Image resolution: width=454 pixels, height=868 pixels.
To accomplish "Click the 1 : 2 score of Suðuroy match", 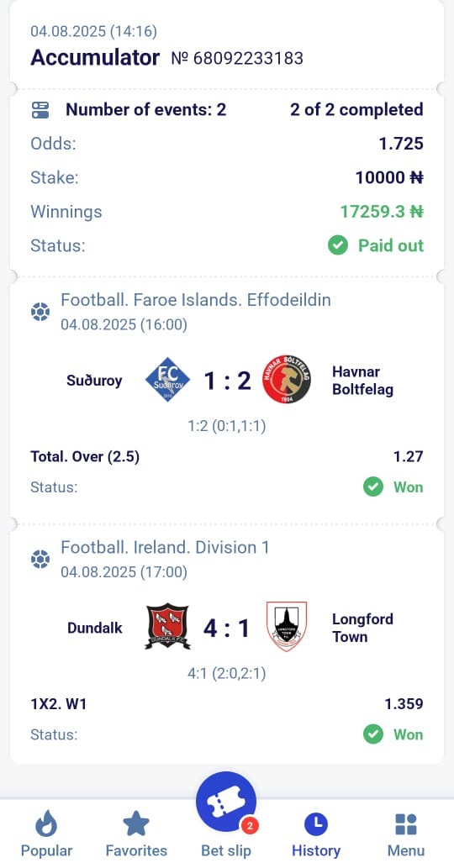I will tap(227, 381).
